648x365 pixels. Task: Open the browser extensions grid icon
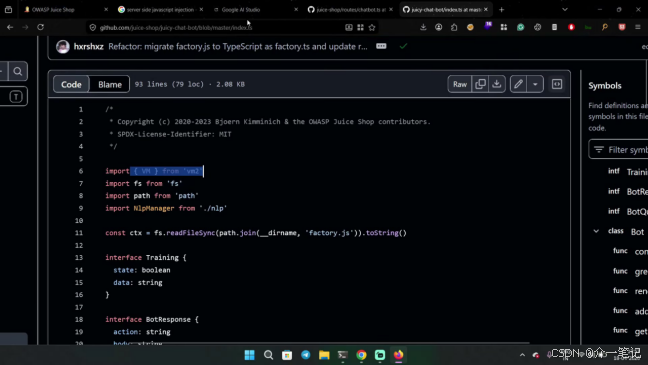pyautogui.click(x=504, y=27)
